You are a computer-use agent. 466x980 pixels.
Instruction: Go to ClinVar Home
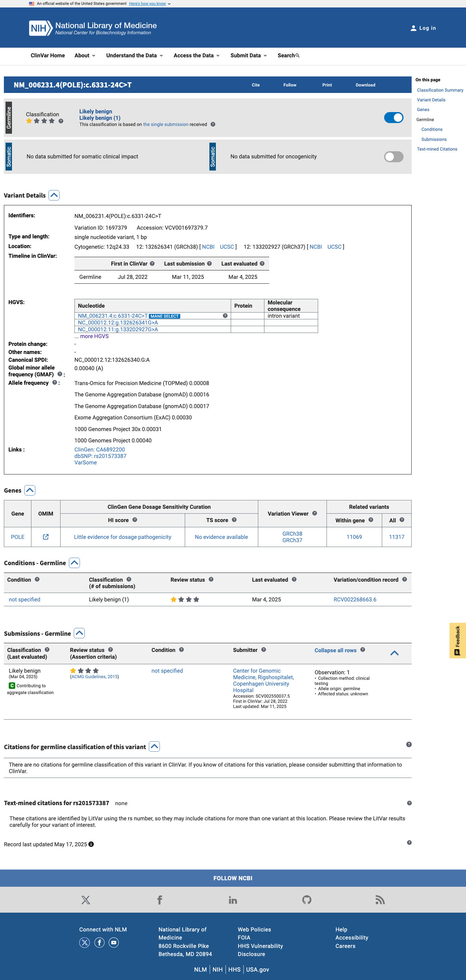48,56
